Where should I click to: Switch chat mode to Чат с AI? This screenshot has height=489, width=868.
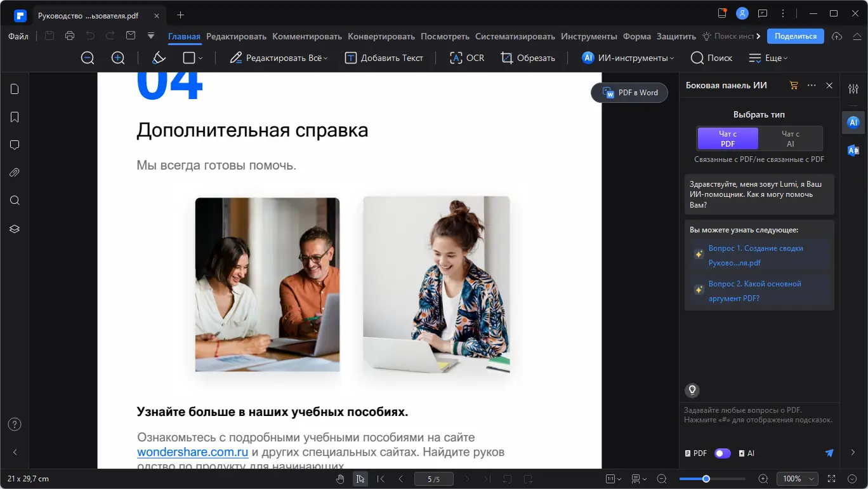pos(790,138)
